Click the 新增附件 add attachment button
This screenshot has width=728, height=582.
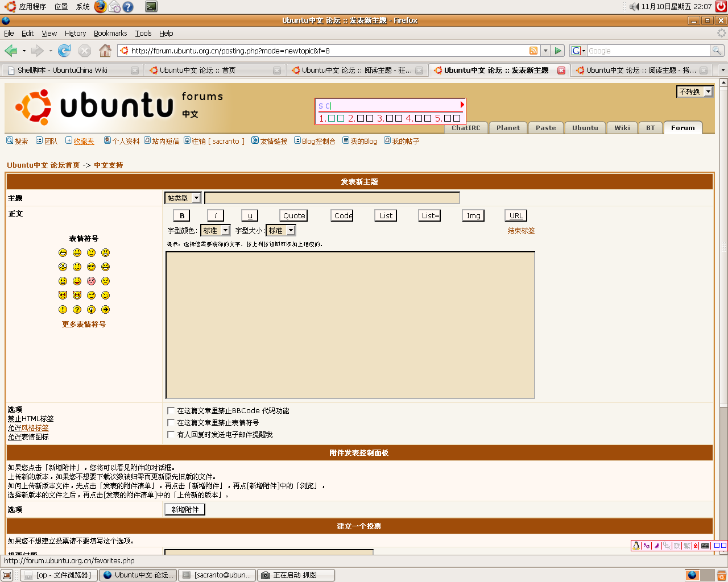point(185,509)
